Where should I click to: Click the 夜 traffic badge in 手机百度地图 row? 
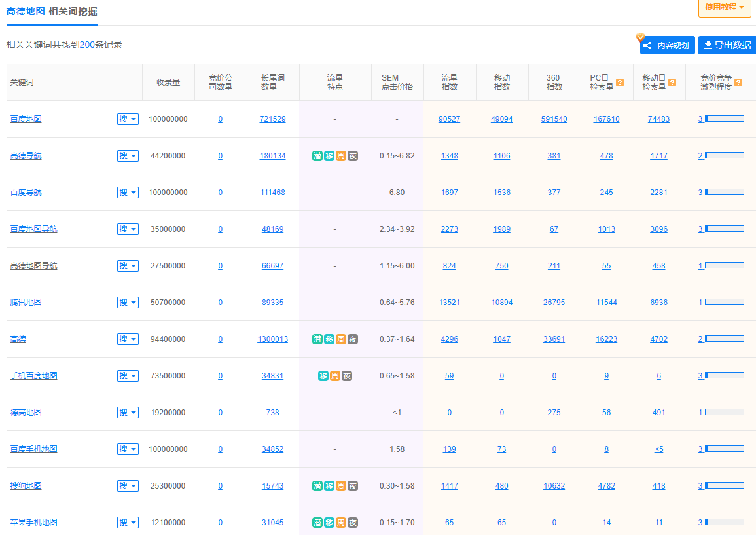[347, 376]
